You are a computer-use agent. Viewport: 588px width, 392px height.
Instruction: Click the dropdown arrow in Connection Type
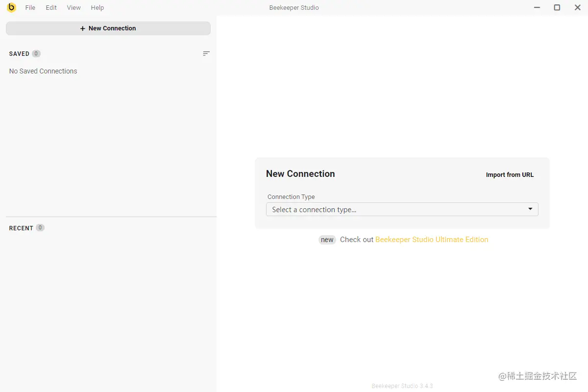(530, 209)
